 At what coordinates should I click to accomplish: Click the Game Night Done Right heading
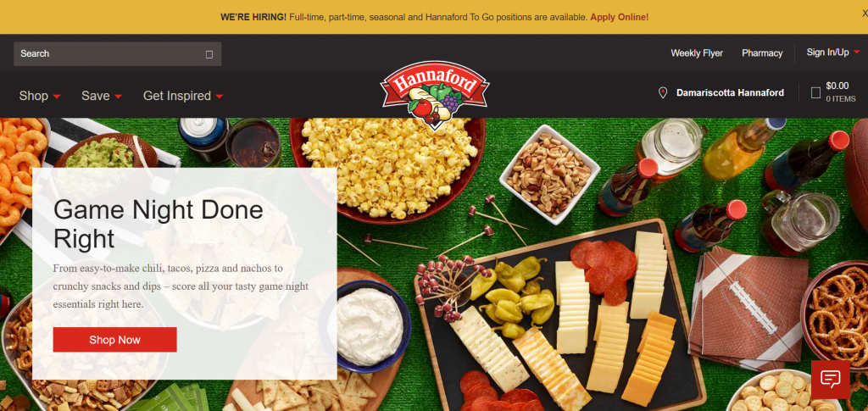point(159,224)
